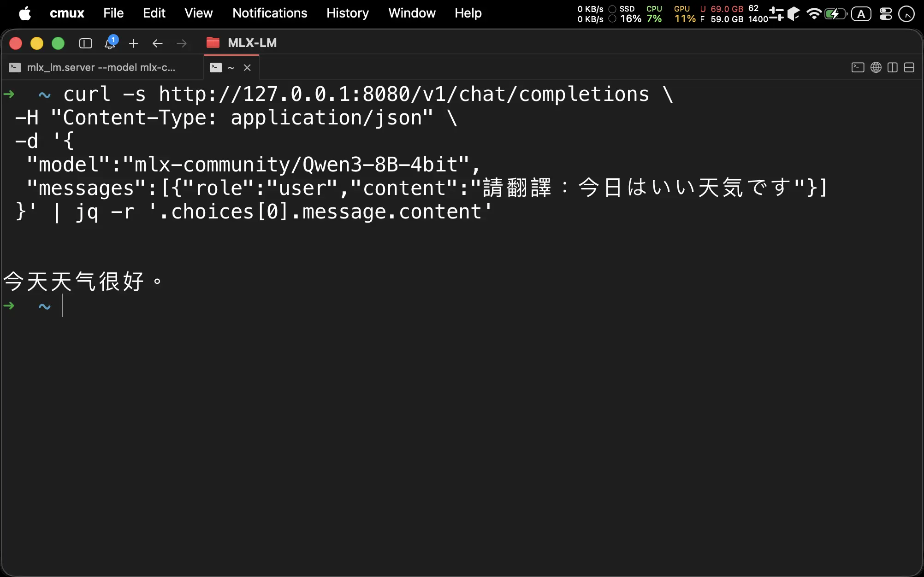The height and width of the screenshot is (577, 924).
Task: Click the Content-Type: application/json header text
Action: pyautogui.click(x=242, y=118)
